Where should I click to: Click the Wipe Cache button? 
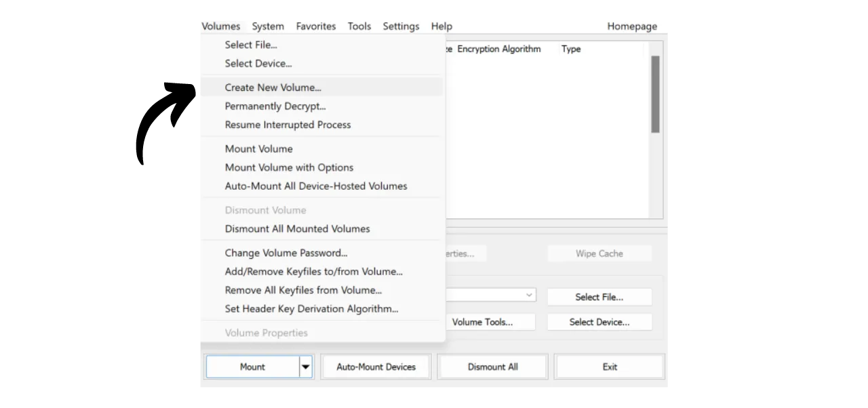[599, 253]
